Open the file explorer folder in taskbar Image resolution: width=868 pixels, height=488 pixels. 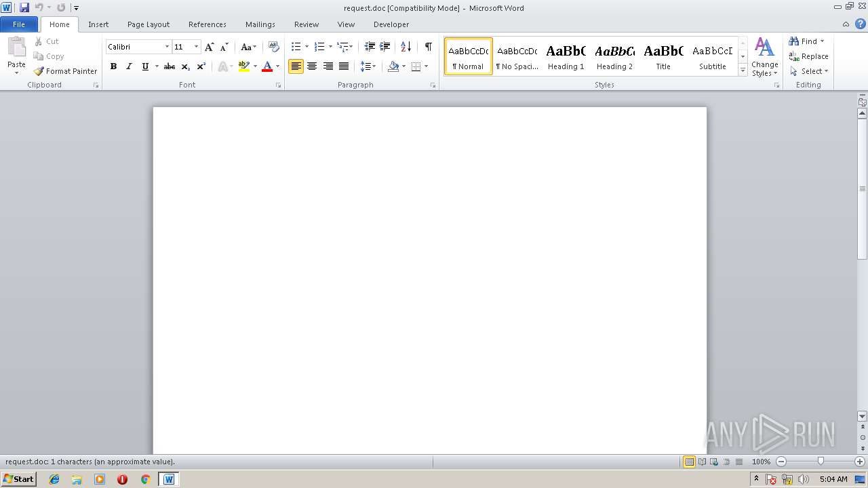click(x=77, y=479)
